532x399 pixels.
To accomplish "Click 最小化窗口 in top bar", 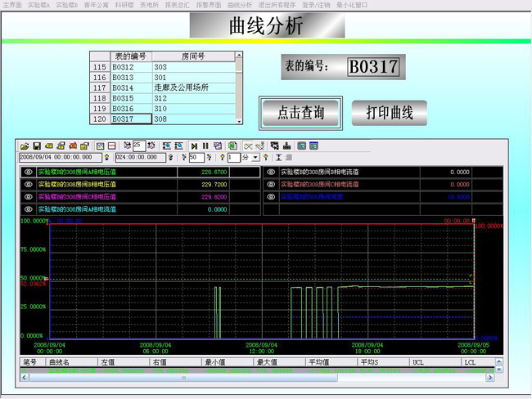I will coord(351,5).
